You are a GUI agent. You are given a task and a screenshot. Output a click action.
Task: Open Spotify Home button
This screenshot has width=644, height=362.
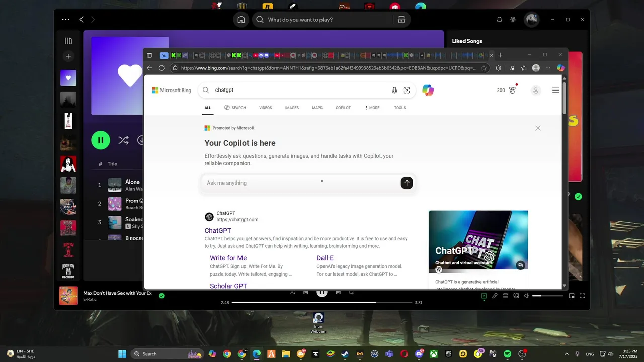241,20
